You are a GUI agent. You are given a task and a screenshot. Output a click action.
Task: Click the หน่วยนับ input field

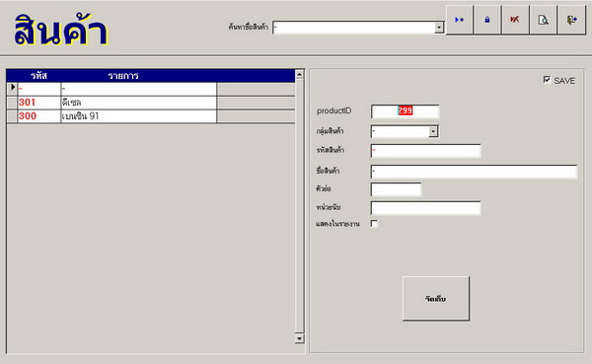pyautogui.click(x=425, y=208)
